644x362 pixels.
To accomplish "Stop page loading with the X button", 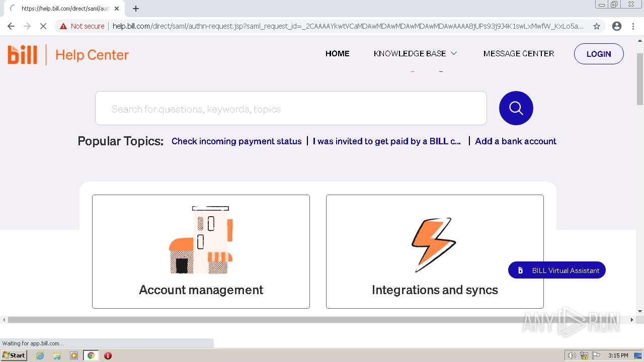I will [x=43, y=26].
